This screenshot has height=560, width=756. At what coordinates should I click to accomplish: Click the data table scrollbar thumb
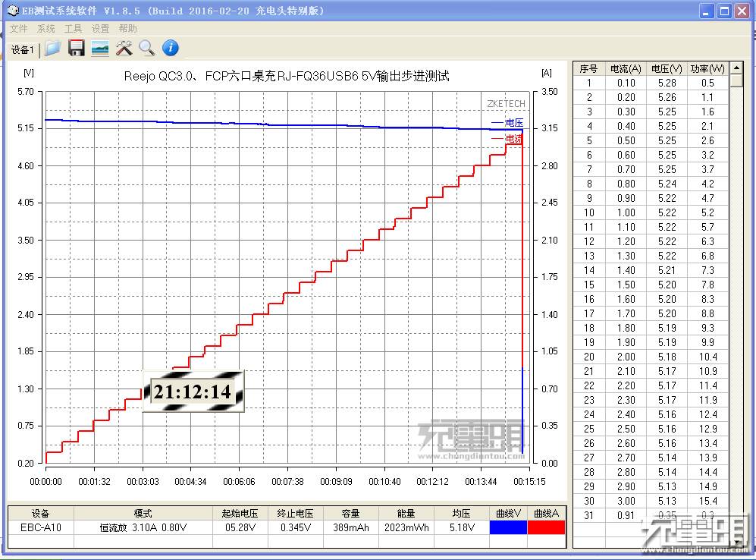click(x=736, y=80)
